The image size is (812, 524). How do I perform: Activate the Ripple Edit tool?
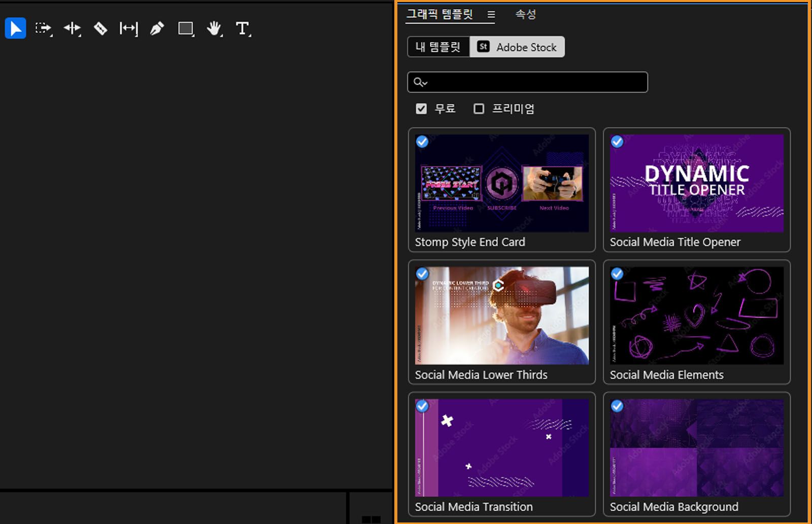(x=72, y=29)
